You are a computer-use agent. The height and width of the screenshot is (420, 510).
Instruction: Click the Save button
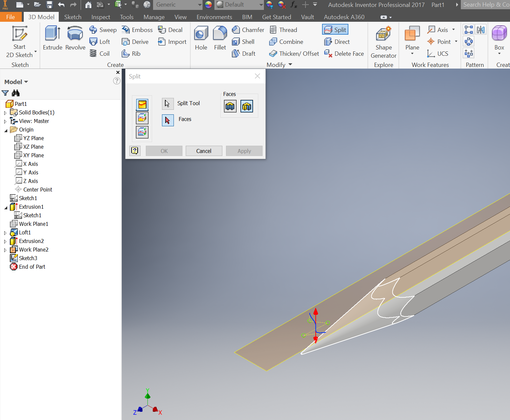coord(49,5)
